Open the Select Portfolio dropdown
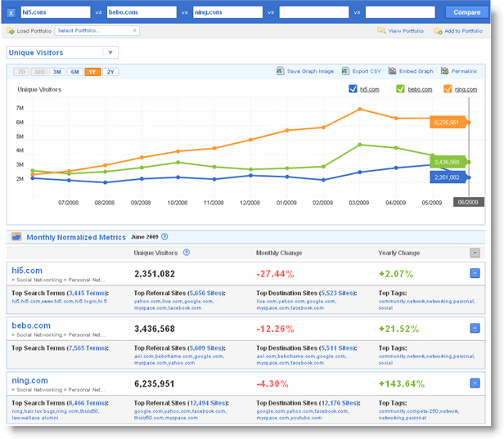 click(97, 30)
